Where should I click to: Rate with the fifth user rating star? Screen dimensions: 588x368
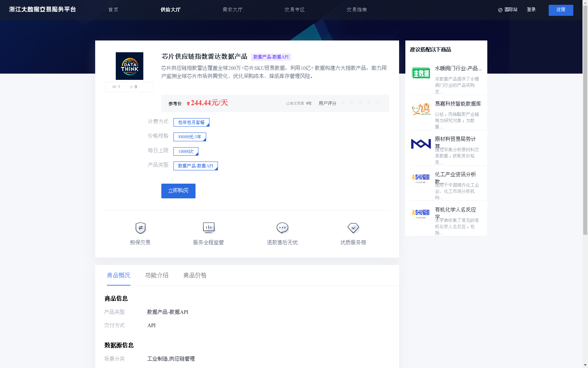tap(378, 103)
